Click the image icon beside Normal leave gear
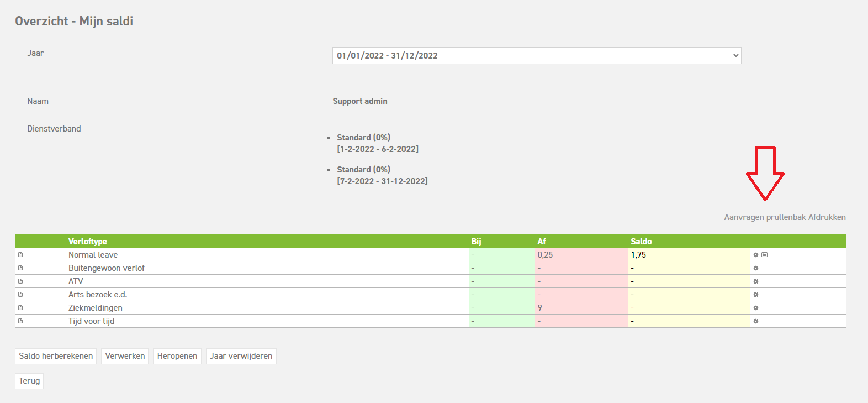 (765, 255)
